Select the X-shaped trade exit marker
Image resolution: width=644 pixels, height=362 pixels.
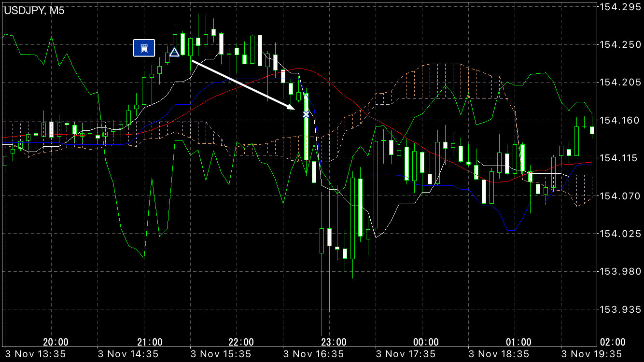coord(306,114)
